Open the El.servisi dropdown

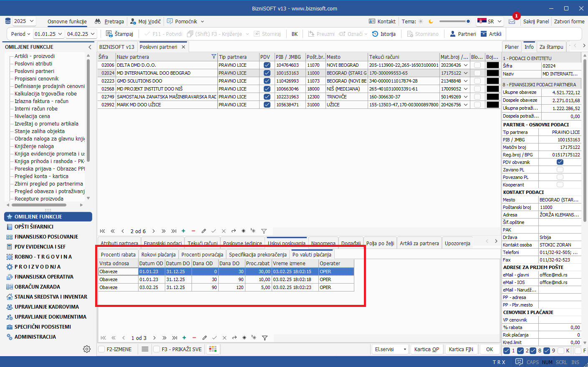(390, 349)
